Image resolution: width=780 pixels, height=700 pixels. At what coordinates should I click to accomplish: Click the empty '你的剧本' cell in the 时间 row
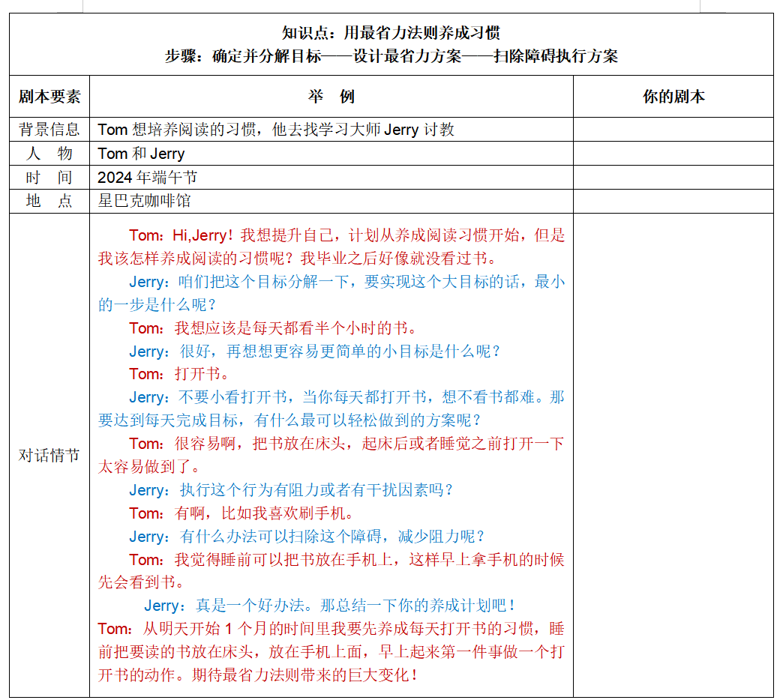point(673,177)
